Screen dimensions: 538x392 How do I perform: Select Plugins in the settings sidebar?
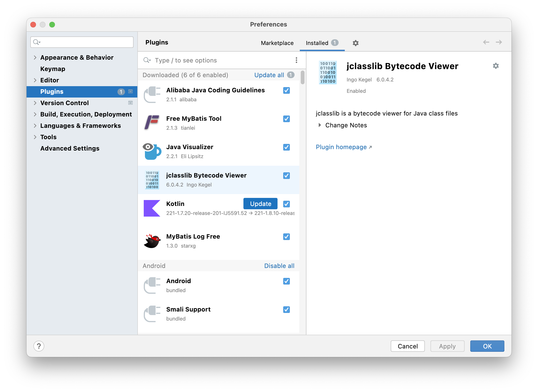point(82,92)
